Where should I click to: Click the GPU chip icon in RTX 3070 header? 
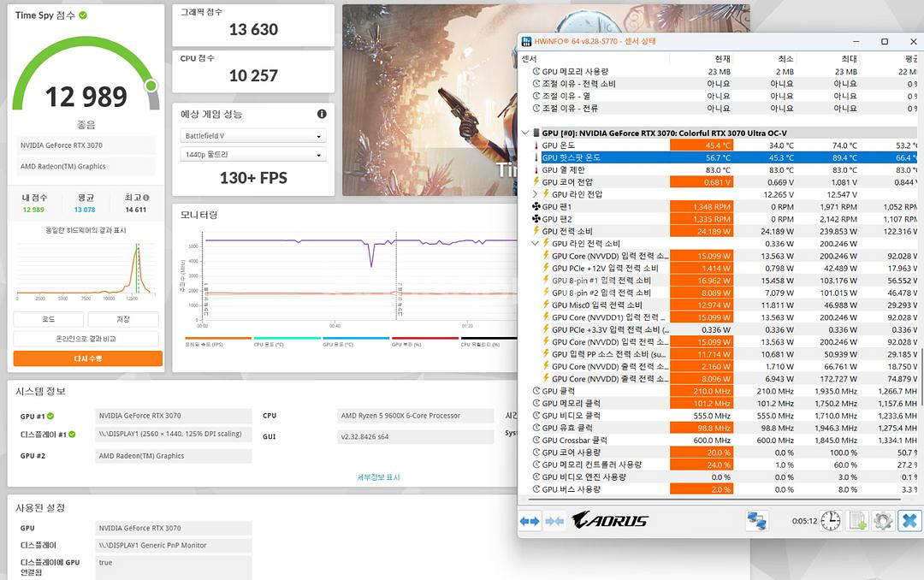(536, 133)
